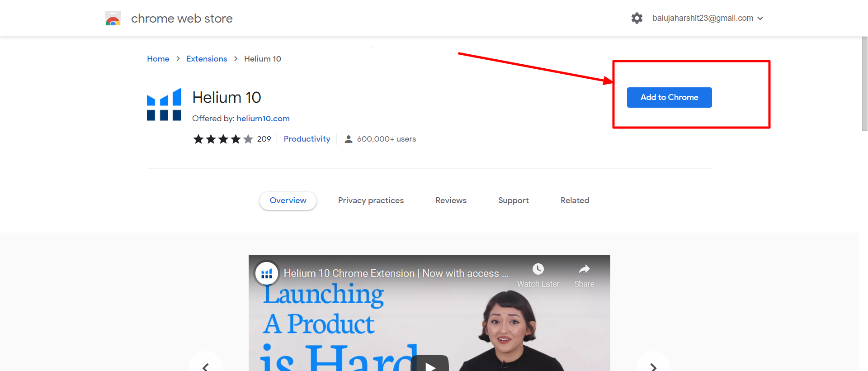Open the Reviews tab
Image resolution: width=868 pixels, height=371 pixels.
point(451,200)
